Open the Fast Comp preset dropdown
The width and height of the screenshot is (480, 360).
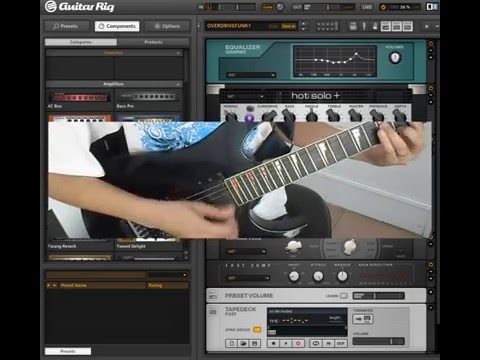pos(249,278)
